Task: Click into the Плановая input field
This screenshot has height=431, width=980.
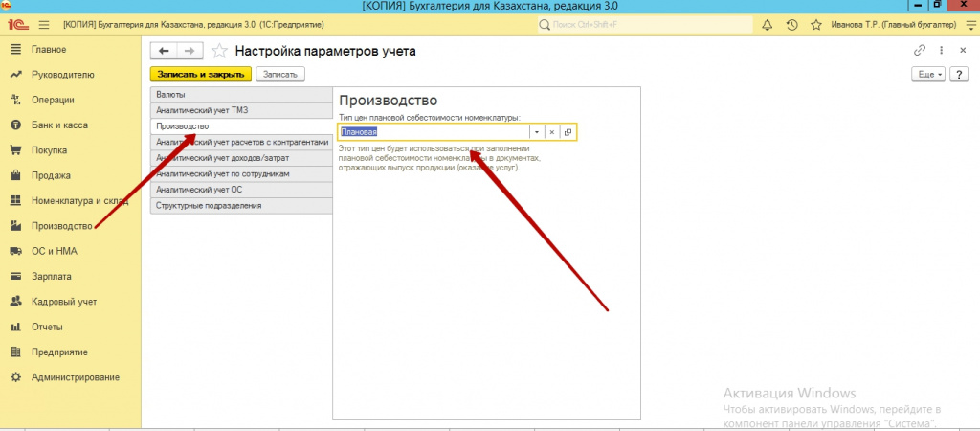Action: pyautogui.click(x=434, y=132)
